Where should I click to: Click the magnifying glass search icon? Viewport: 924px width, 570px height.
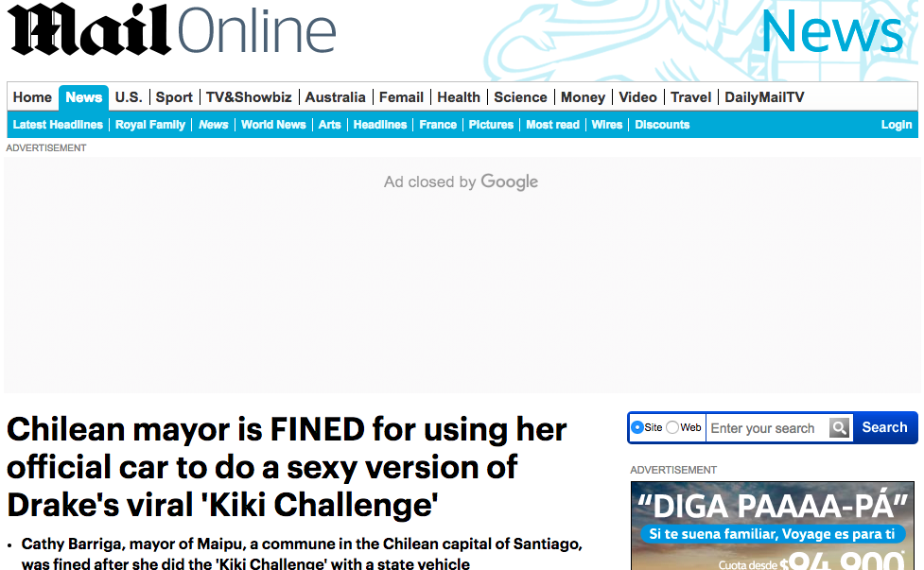pos(840,427)
